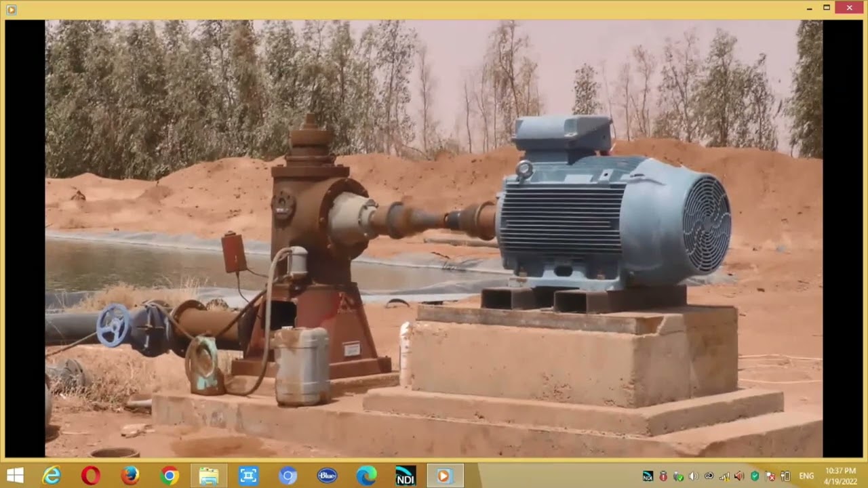Switch the ENG input language indicator

[806, 476]
